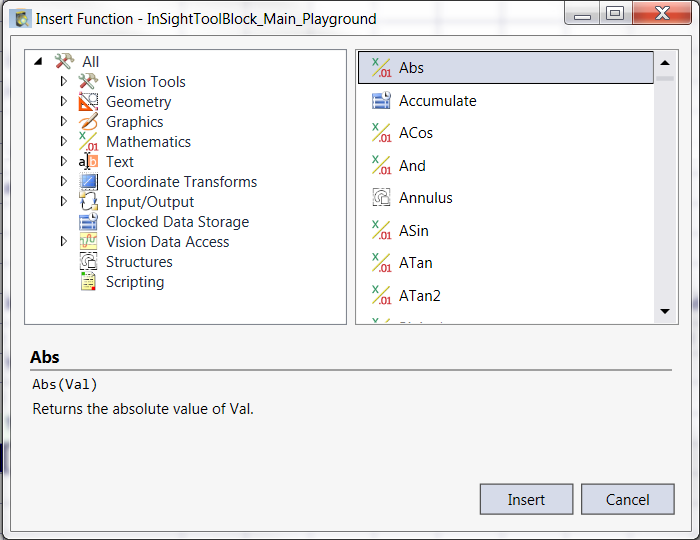
Task: Select the ACos function entry
Action: pos(415,133)
